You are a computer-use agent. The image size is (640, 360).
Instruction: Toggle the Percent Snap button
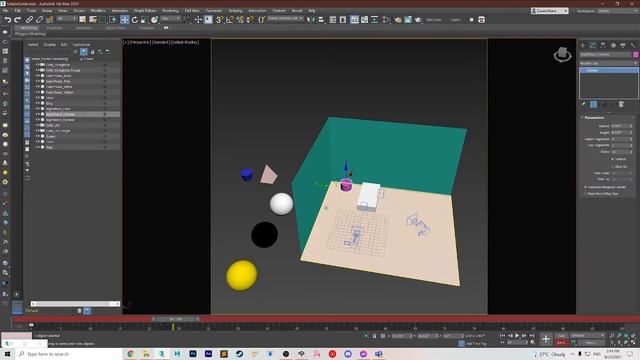(240, 20)
